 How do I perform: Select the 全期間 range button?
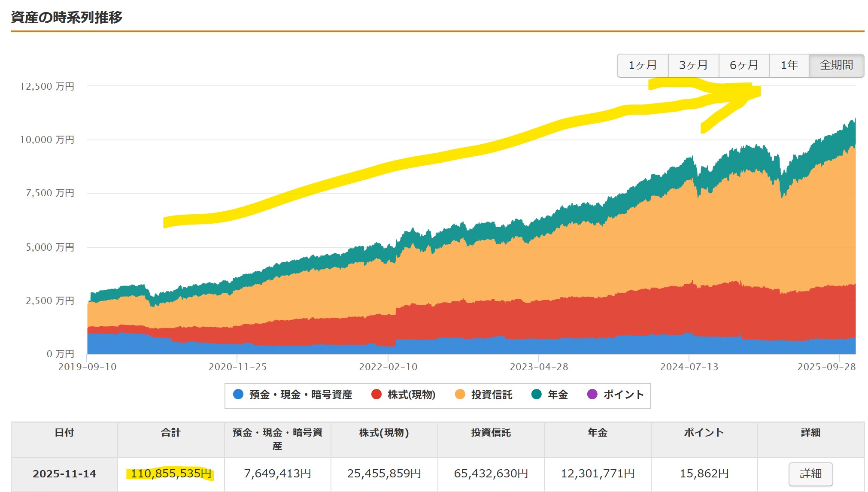coord(836,65)
